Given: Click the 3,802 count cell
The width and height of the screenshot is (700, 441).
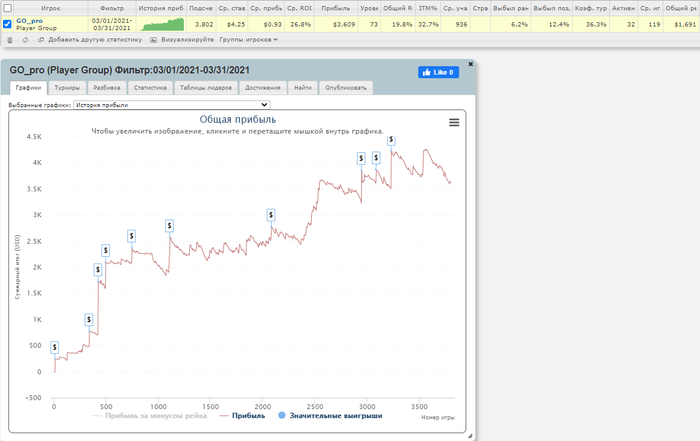Looking at the screenshot, I should point(201,25).
